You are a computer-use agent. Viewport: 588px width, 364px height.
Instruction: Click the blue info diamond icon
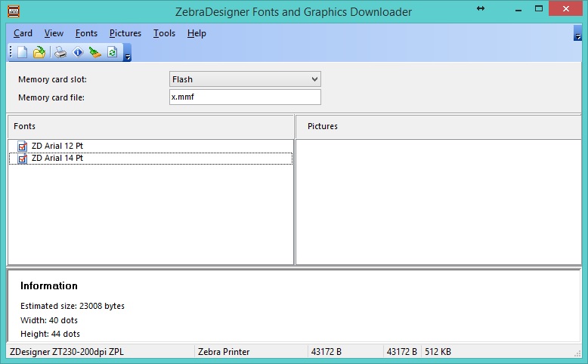pyautogui.click(x=78, y=52)
